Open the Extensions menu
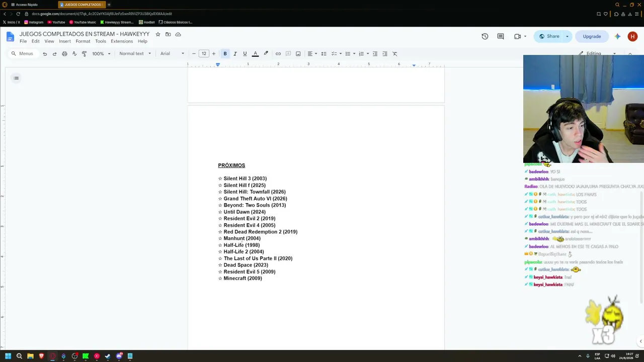 (122, 41)
